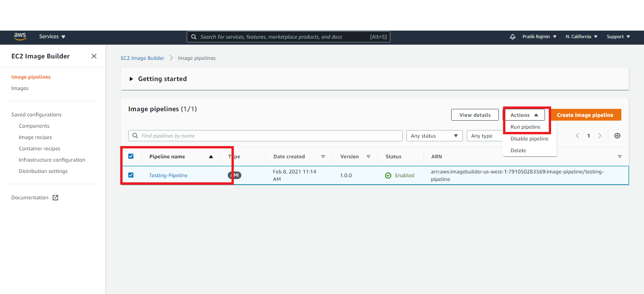Viewport: 644px width, 294px height.
Task: Sort by Date created arrow
Action: point(323,156)
